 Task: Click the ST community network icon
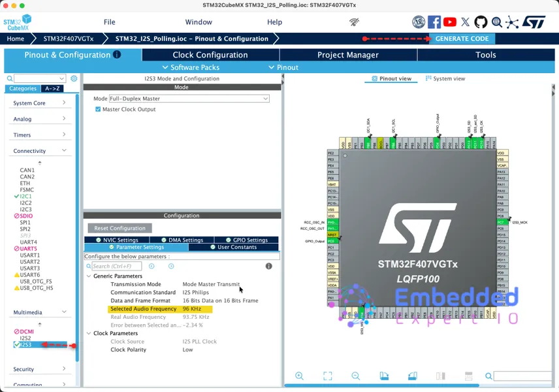pos(512,22)
